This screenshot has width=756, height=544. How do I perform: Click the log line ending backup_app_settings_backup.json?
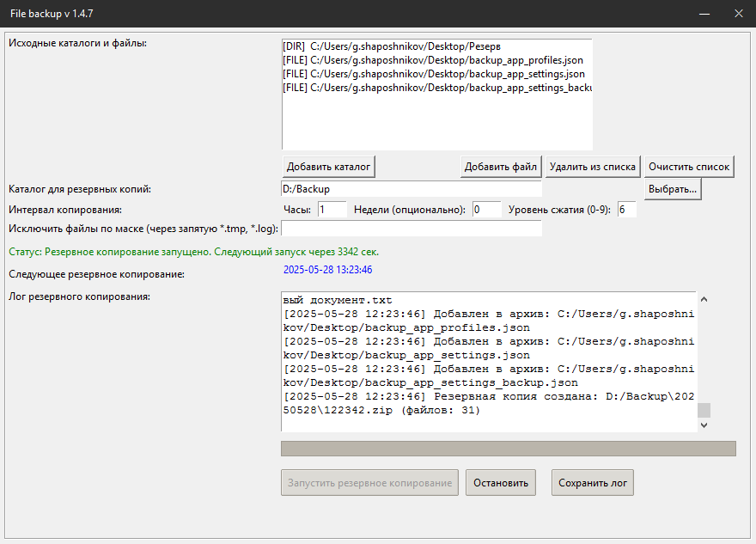[x=430, y=383]
